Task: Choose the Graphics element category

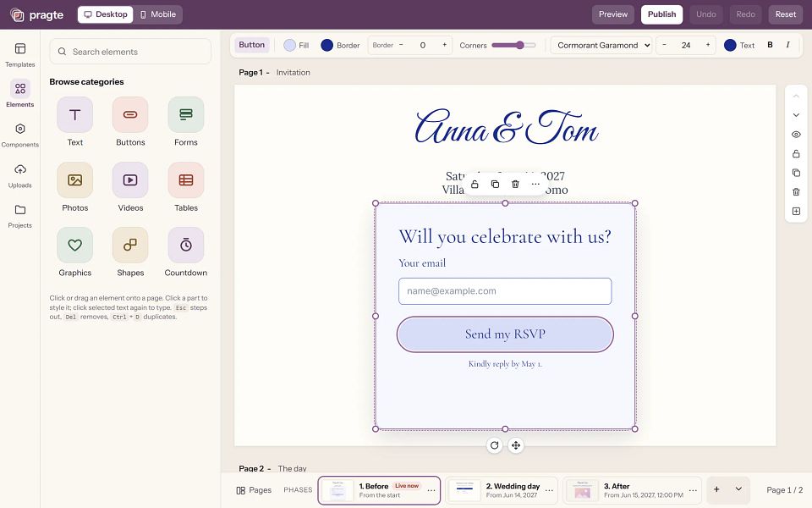Action: [x=75, y=252]
